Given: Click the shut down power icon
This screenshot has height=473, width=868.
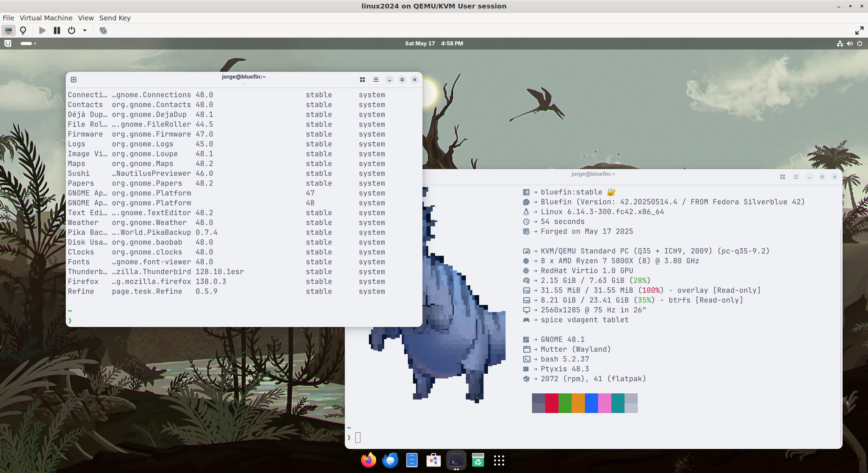Looking at the screenshot, I should coord(71,30).
